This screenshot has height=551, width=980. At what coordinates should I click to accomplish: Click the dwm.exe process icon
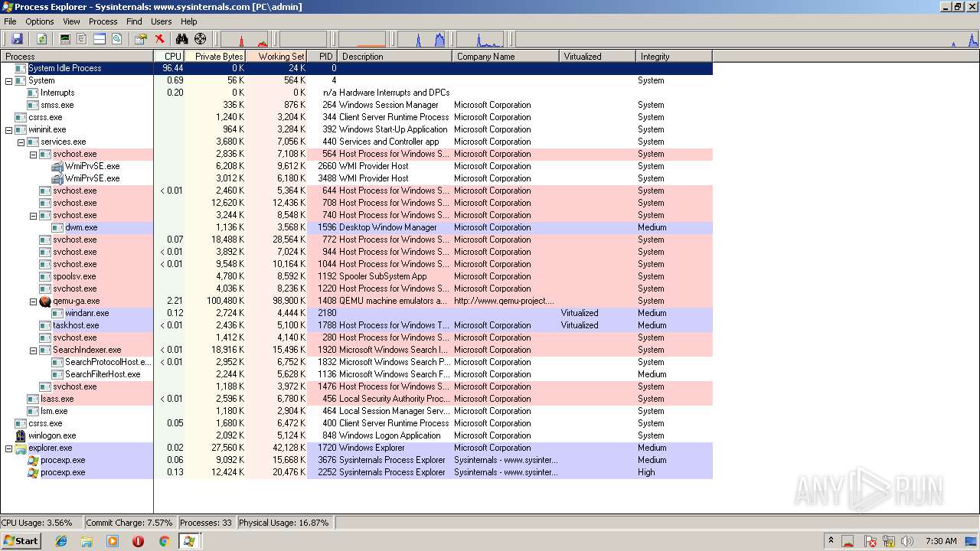pos(57,227)
